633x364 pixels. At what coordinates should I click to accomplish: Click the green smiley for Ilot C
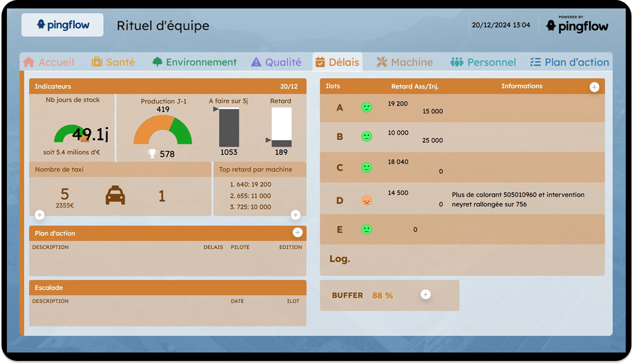click(x=367, y=167)
